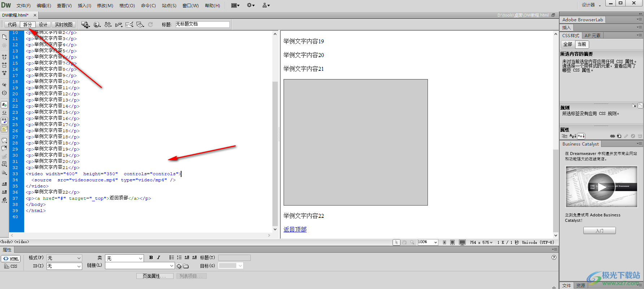
Task: Open the ID dropdown
Action: click(64, 266)
